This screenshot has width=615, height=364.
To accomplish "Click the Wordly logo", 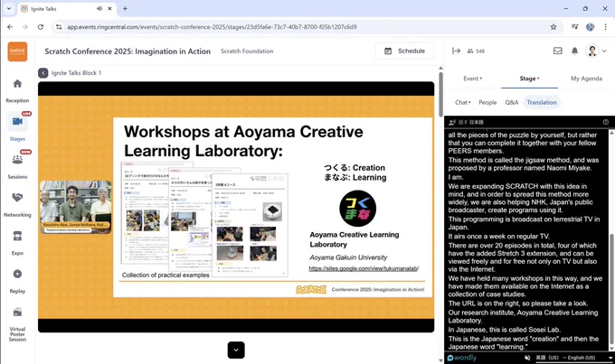I will click(x=461, y=358).
